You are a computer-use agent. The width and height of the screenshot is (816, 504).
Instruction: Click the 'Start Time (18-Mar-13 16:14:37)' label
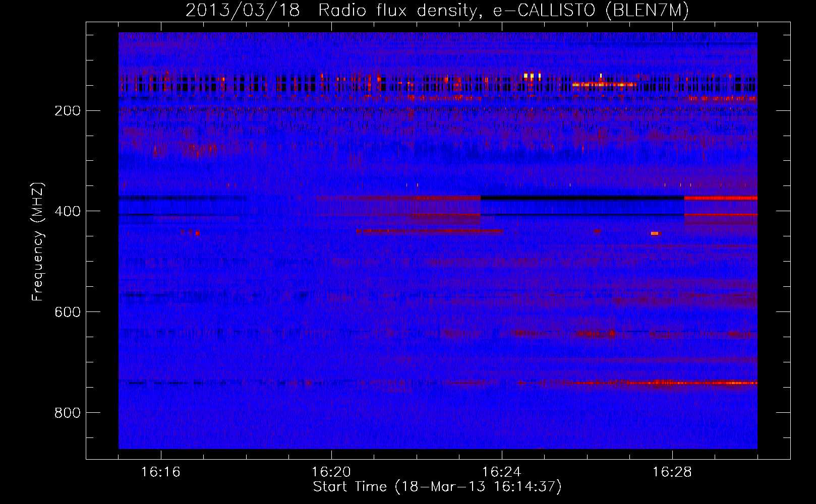click(x=437, y=487)
